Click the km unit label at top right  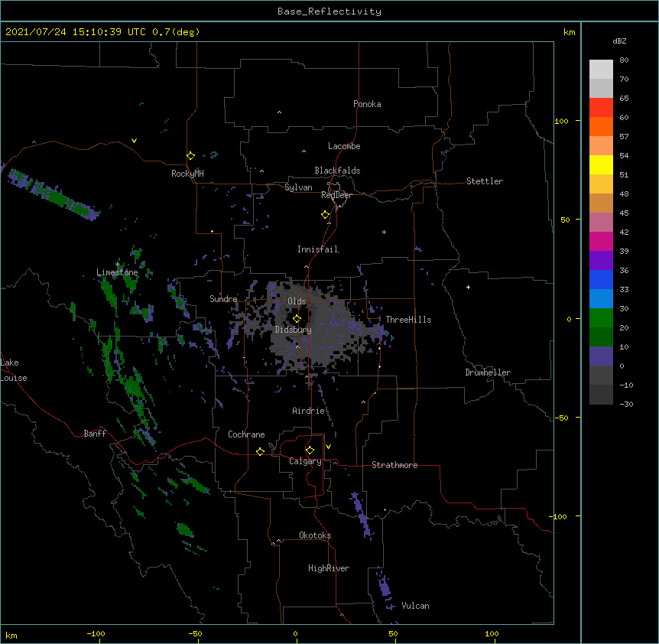(569, 32)
